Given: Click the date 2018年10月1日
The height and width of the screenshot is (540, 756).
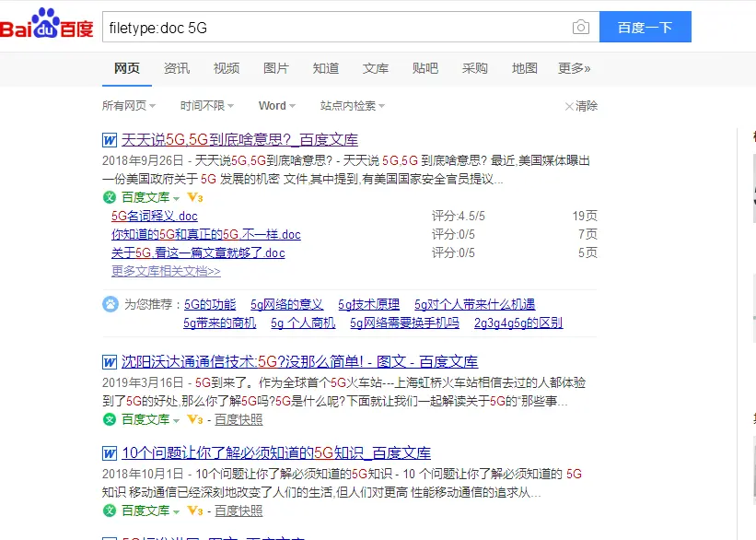Looking at the screenshot, I should coord(143,474).
